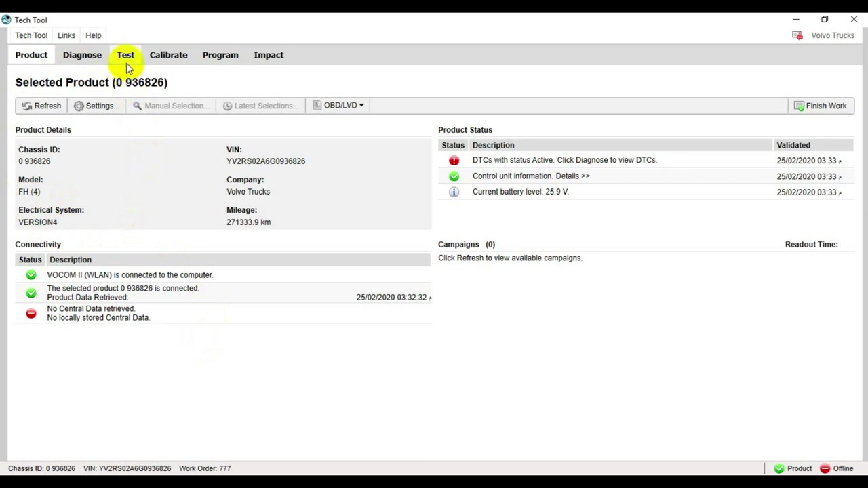The width and height of the screenshot is (868, 488).
Task: Click the Selected Product (0 936826) heading
Action: click(x=92, y=82)
